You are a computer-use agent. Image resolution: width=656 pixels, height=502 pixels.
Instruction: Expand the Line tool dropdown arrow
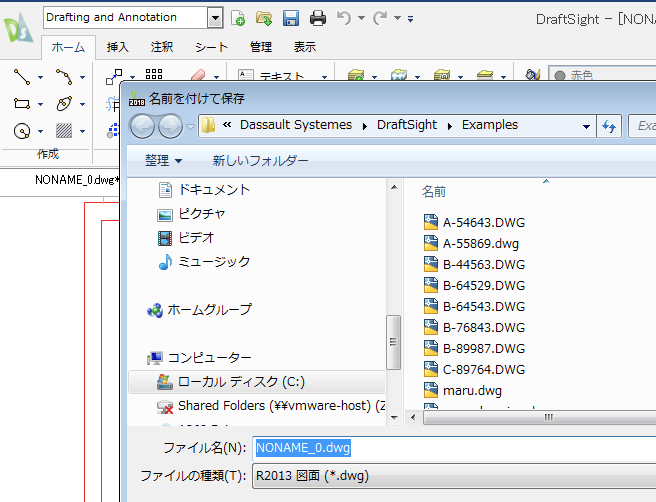tap(40, 77)
